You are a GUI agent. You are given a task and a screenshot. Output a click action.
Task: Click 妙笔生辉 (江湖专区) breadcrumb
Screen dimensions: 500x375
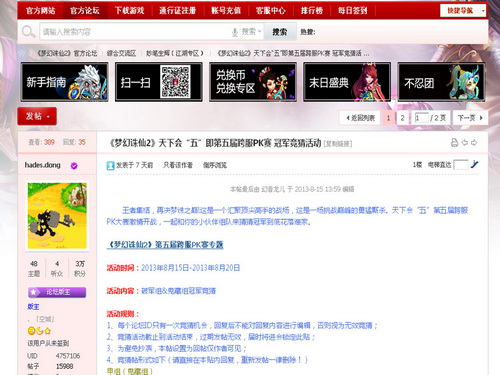(174, 53)
